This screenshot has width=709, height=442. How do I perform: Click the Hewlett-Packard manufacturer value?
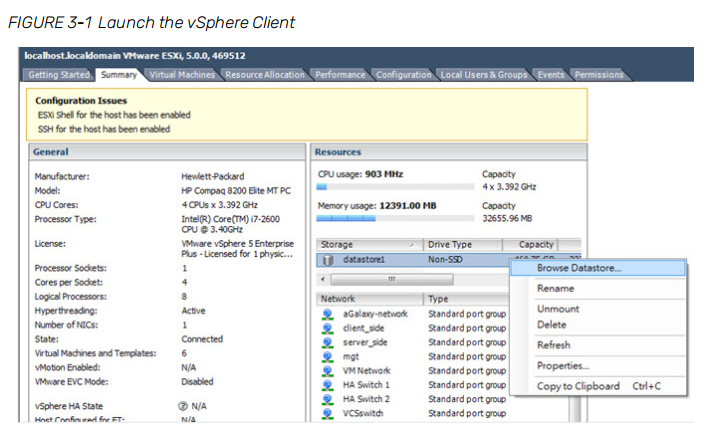(x=213, y=177)
